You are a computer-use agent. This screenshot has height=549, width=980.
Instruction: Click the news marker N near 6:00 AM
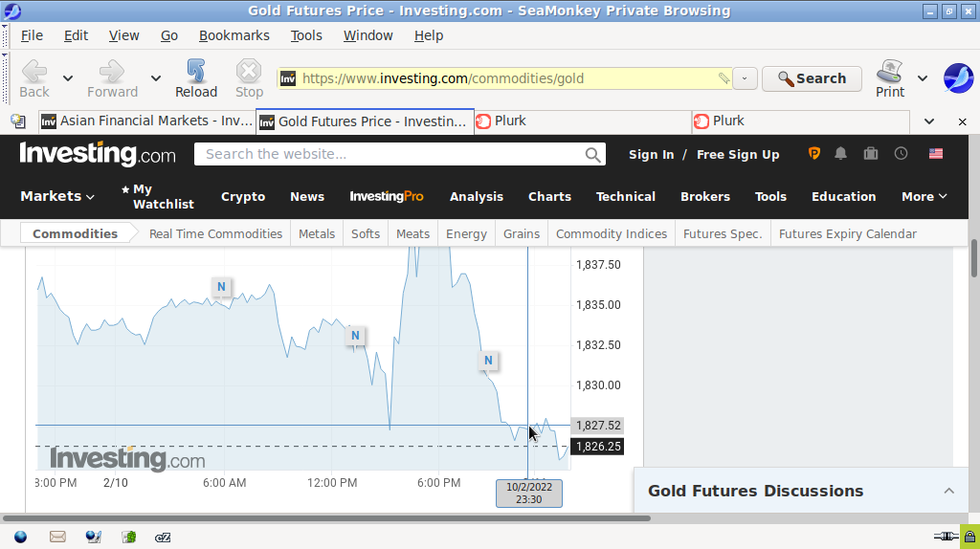coord(221,287)
